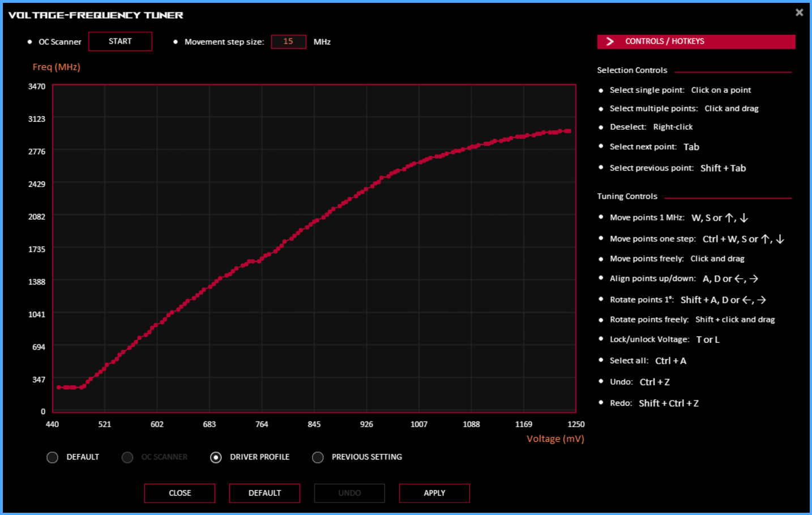This screenshot has width=812, height=515.
Task: Click the 845 voltage axis value
Action: pyautogui.click(x=314, y=424)
